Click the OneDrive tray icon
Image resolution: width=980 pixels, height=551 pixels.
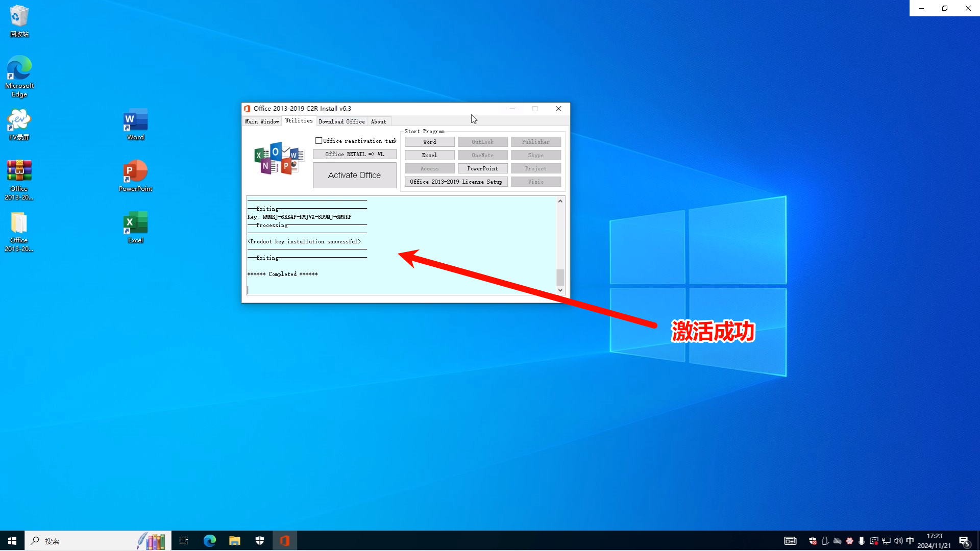pos(837,541)
